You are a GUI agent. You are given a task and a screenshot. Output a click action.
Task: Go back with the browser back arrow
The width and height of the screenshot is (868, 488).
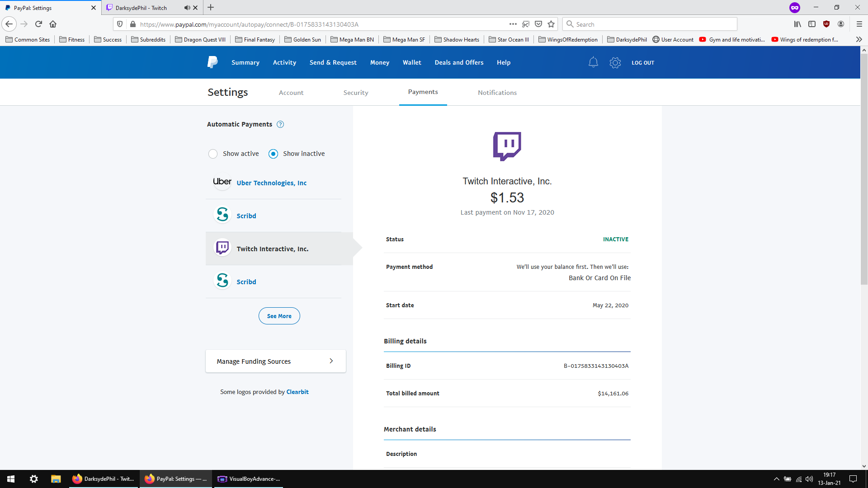pos(9,24)
